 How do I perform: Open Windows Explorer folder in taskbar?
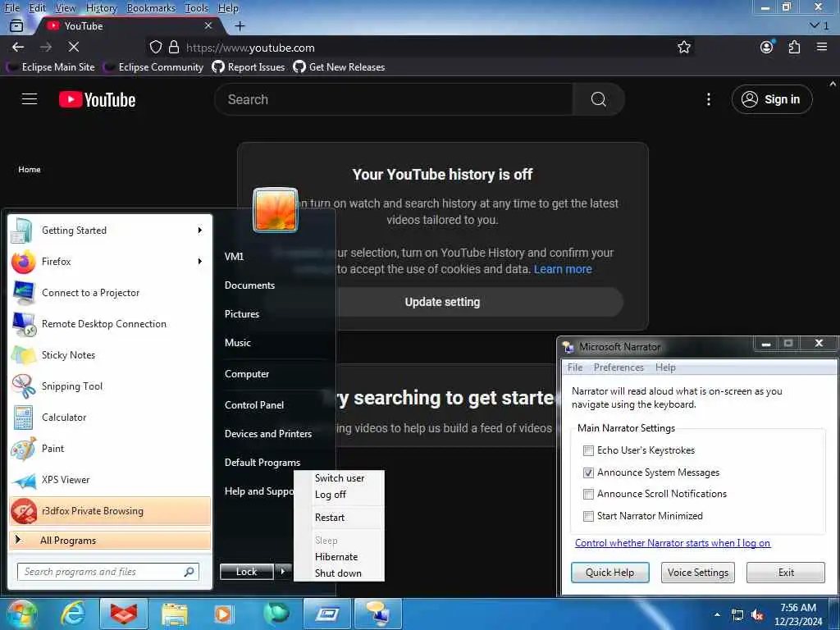tap(175, 614)
